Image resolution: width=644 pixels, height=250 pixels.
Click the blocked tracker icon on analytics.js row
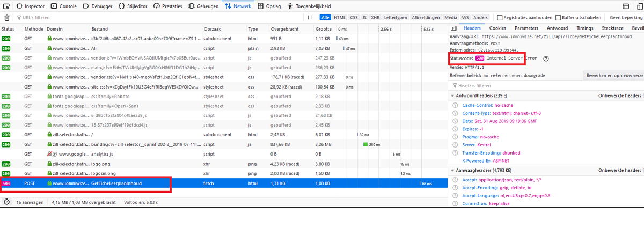pyautogui.click(x=49, y=154)
